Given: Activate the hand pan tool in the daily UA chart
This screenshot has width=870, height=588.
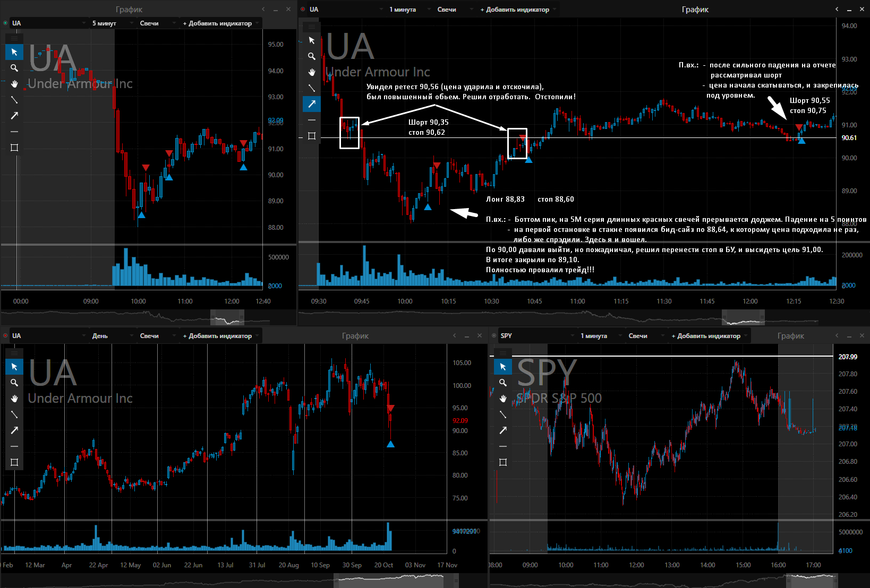Looking at the screenshot, I should (x=14, y=399).
